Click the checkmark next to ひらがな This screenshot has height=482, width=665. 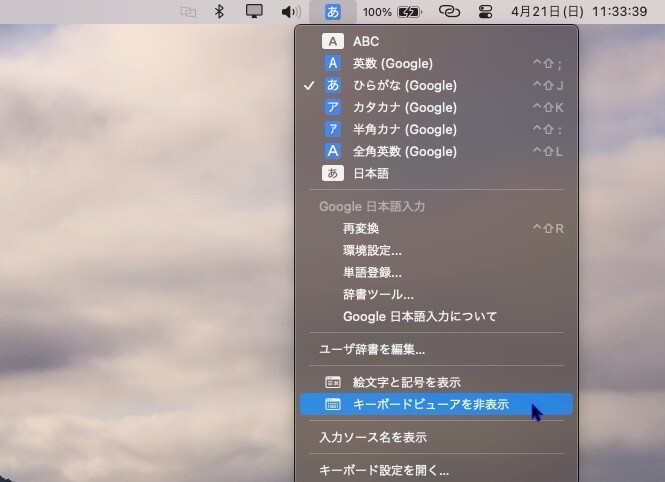[x=309, y=86]
